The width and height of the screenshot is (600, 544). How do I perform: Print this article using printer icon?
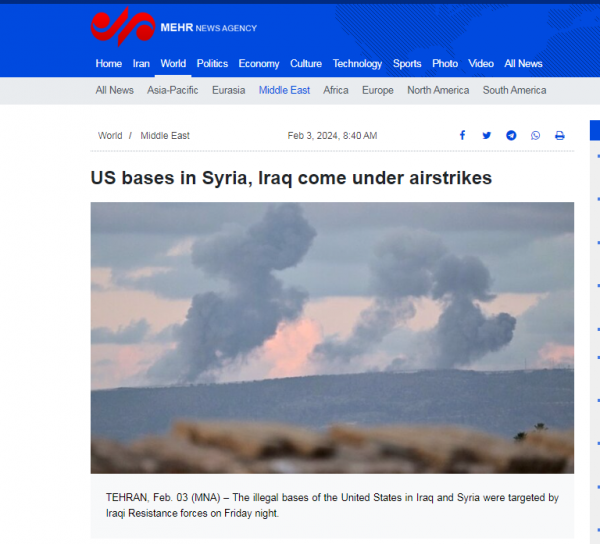tap(560, 135)
